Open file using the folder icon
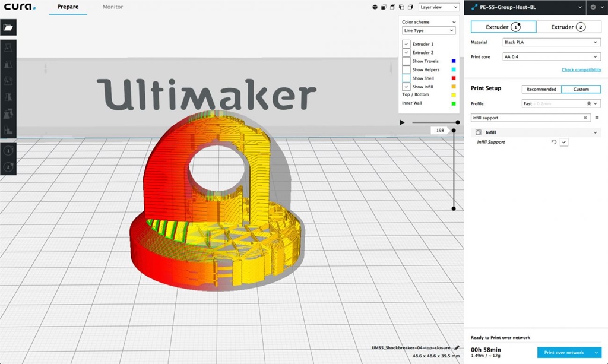Screen dimensions: 608x364 pyautogui.click(x=9, y=27)
